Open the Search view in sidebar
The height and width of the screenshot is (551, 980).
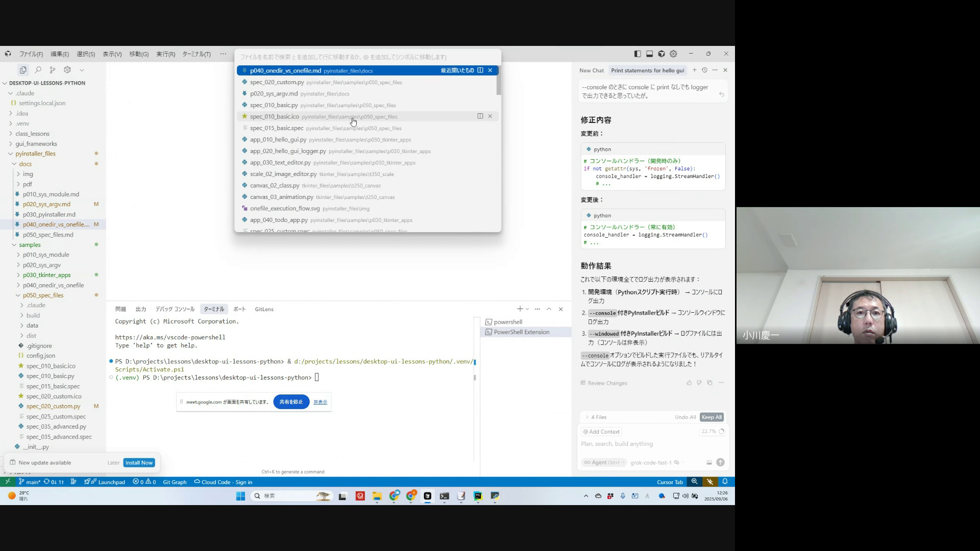point(38,70)
